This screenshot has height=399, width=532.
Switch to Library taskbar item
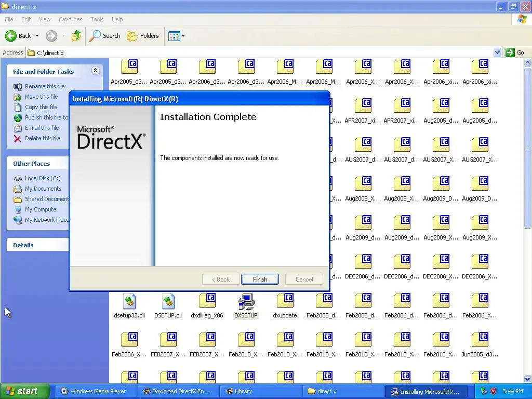(261, 392)
